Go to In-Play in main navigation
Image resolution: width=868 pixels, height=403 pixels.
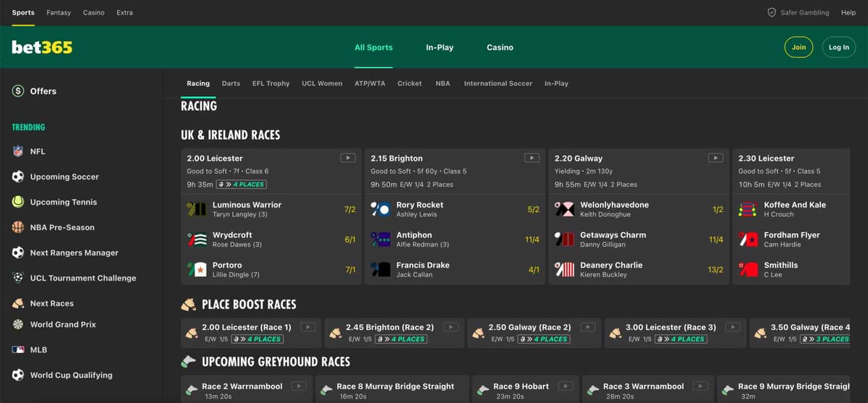pyautogui.click(x=440, y=47)
